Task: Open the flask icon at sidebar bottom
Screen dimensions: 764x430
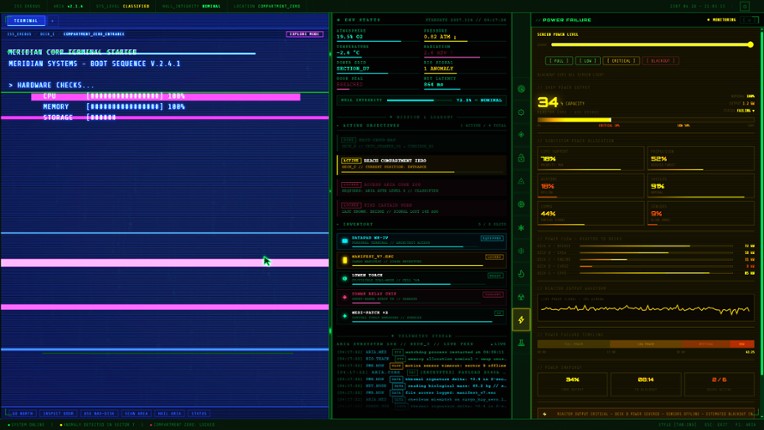Action: [x=521, y=343]
